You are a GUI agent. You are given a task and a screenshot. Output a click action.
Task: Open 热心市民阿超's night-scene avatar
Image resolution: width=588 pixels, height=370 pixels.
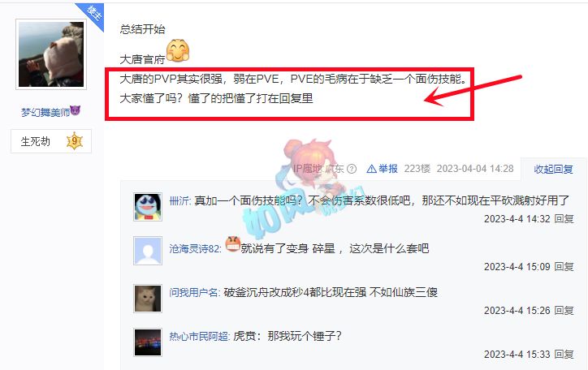[148, 342]
